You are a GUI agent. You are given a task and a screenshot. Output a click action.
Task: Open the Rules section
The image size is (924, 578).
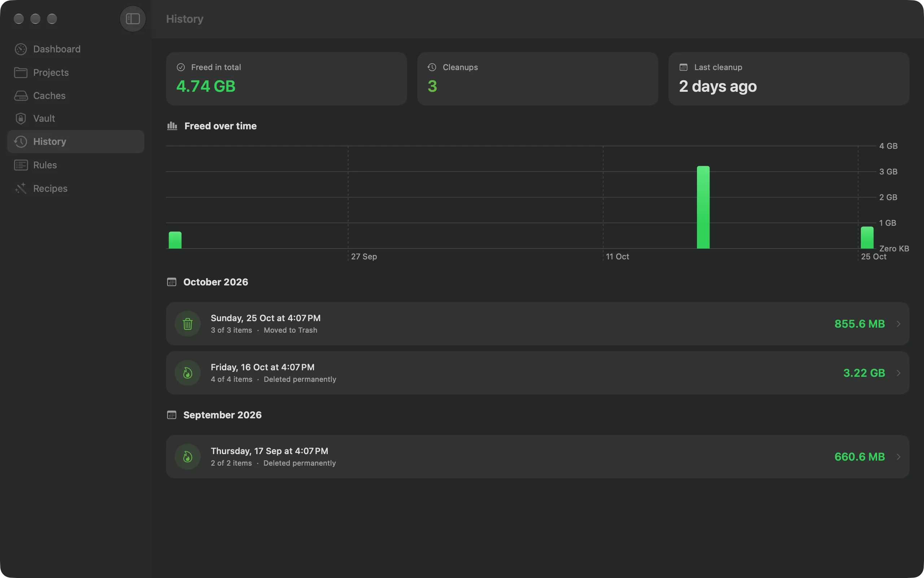[75, 165]
